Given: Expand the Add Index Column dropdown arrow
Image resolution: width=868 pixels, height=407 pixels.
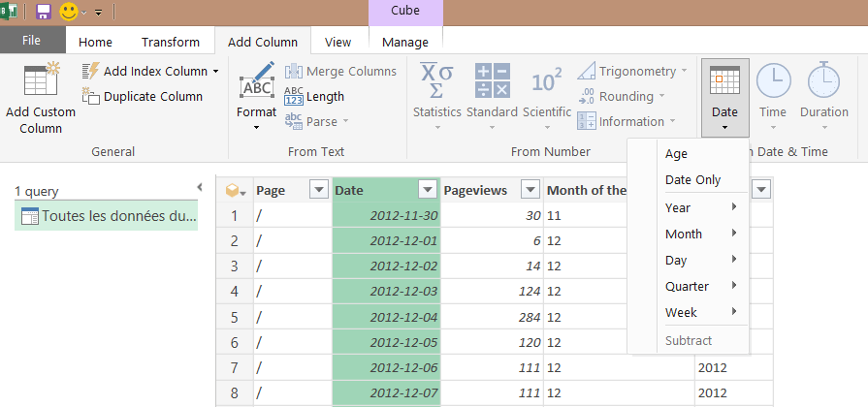Looking at the screenshot, I should click(x=215, y=71).
